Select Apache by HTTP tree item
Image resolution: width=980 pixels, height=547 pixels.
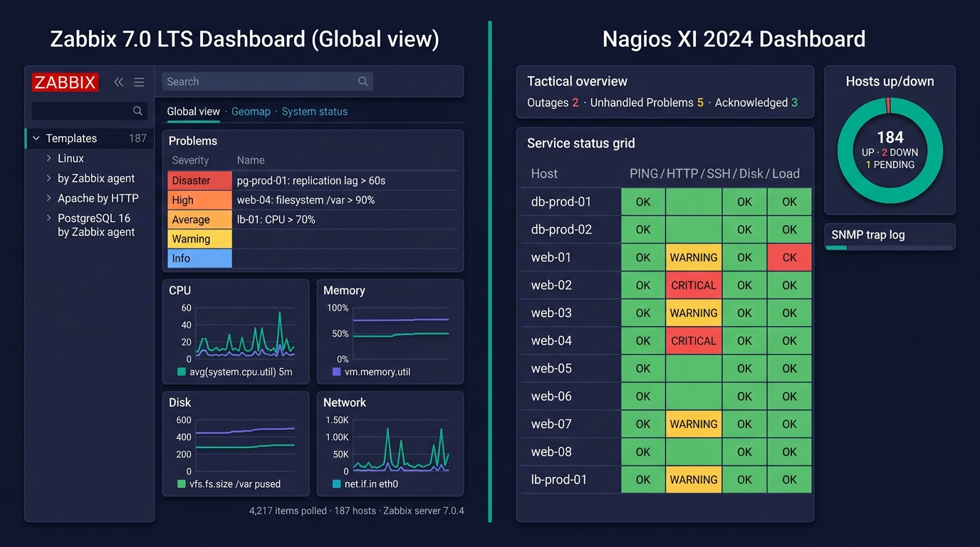pyautogui.click(x=98, y=198)
